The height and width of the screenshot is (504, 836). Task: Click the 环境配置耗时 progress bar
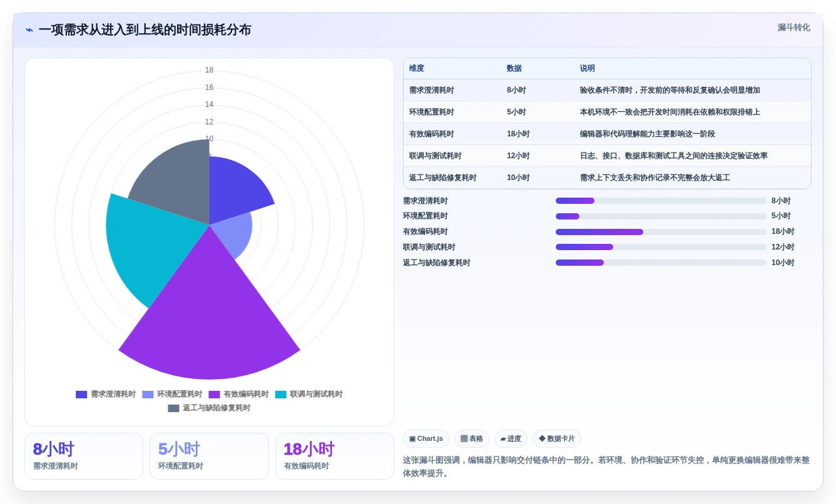click(x=661, y=216)
